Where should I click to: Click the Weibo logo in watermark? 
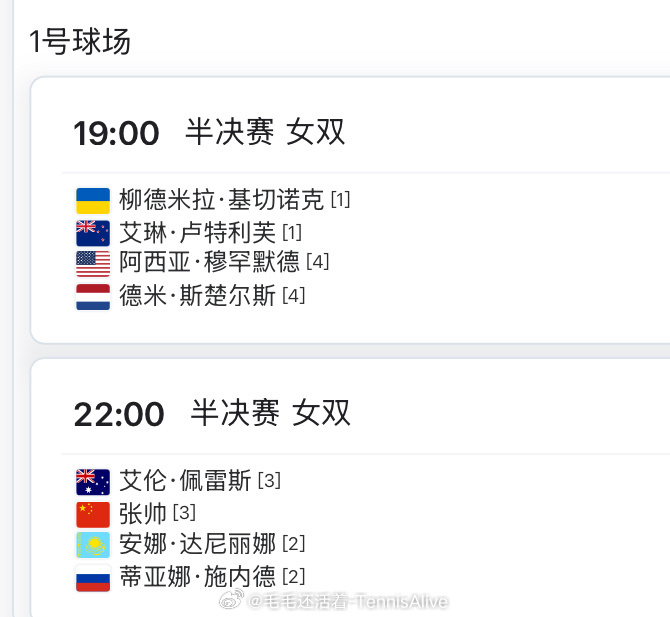click(x=231, y=599)
